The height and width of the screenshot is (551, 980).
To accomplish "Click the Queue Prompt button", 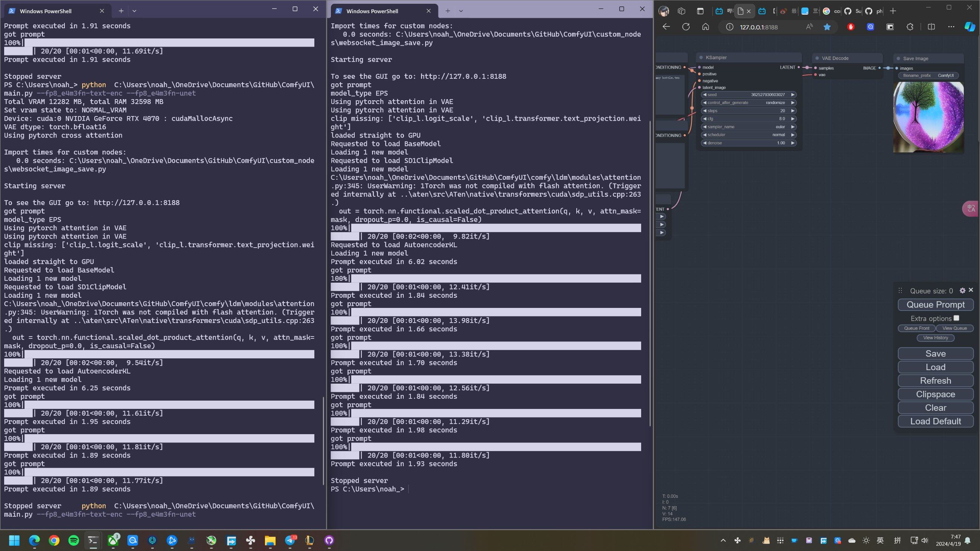I will pos(936,305).
